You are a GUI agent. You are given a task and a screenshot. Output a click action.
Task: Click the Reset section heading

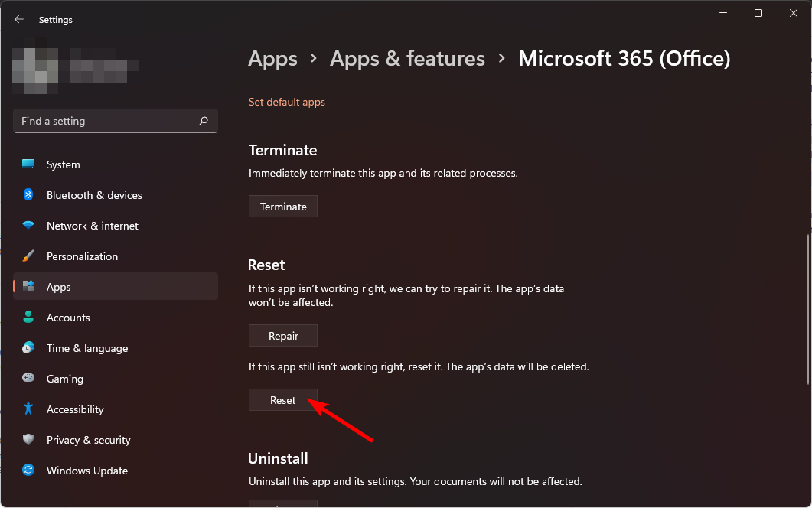pyautogui.click(x=266, y=265)
